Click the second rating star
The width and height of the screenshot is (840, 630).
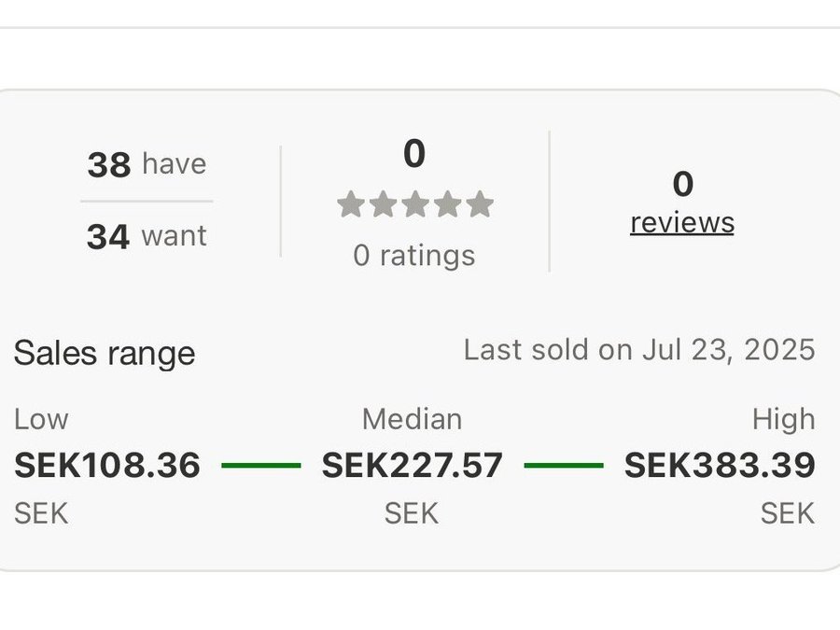coord(383,204)
